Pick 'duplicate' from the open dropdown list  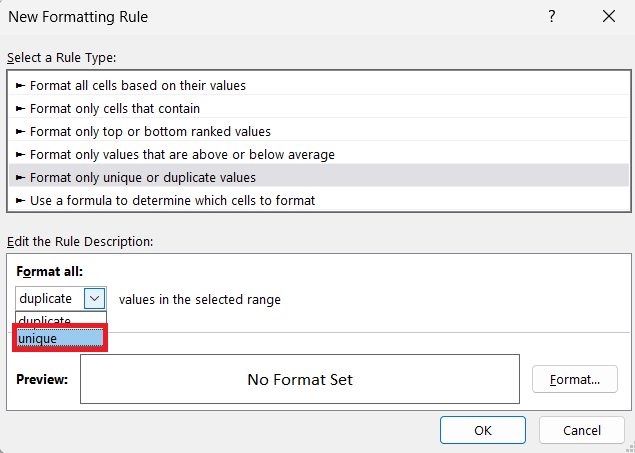tap(61, 320)
